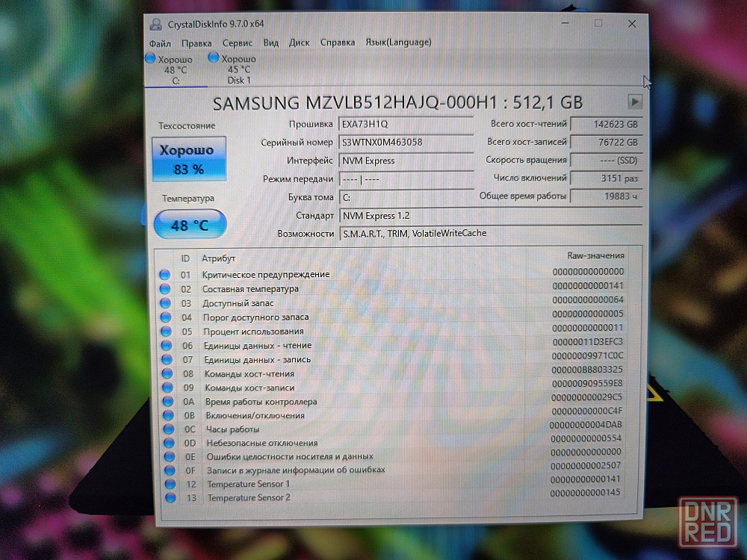The height and width of the screenshot is (560, 747).
Task: Click raw value 000000BB803325
Action: [587, 370]
